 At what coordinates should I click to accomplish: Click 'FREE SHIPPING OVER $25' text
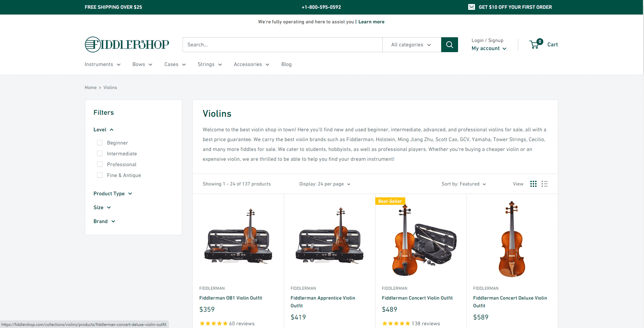(113, 7)
